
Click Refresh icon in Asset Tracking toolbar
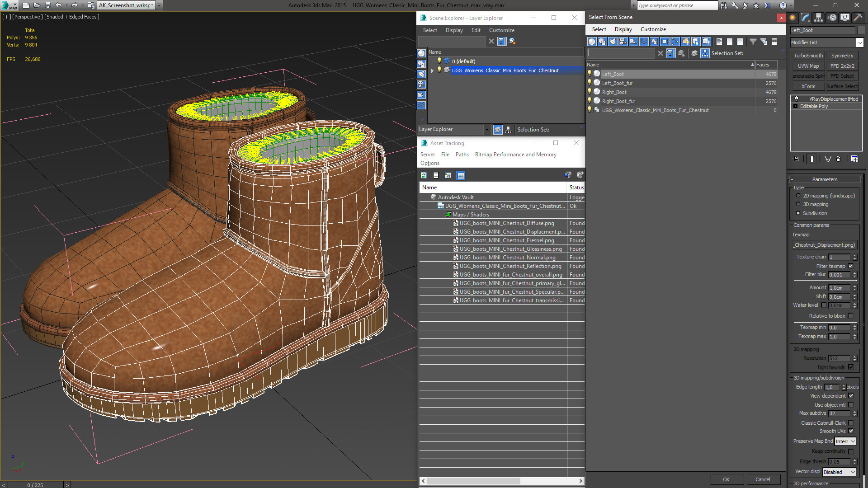click(x=424, y=175)
